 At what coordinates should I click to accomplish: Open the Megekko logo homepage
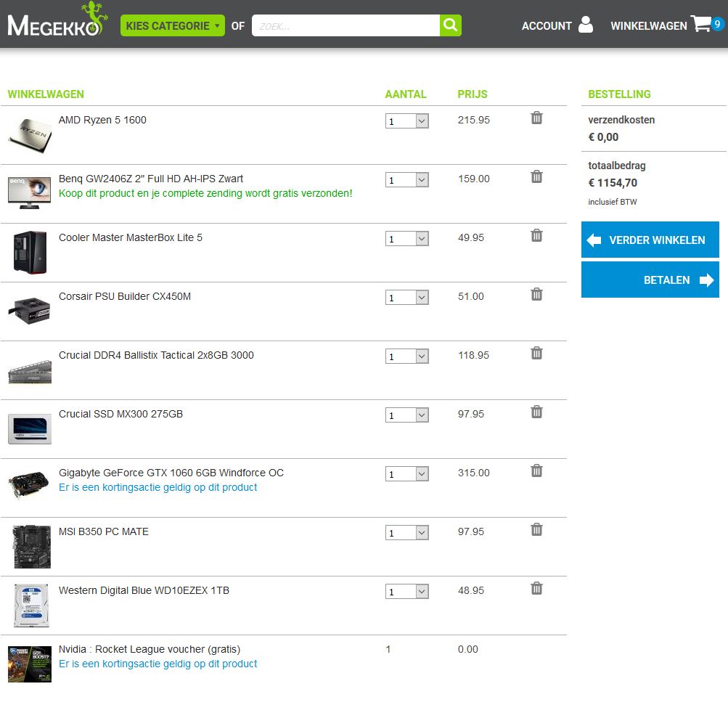(x=57, y=20)
